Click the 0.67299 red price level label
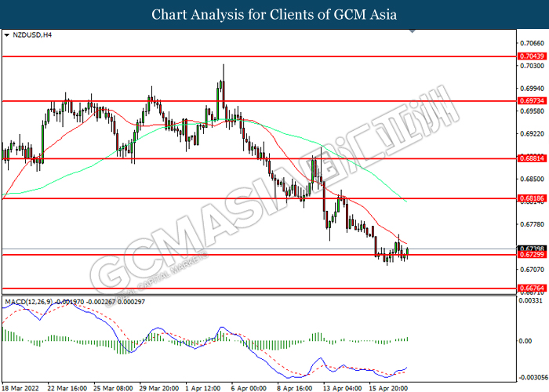 (532, 255)
